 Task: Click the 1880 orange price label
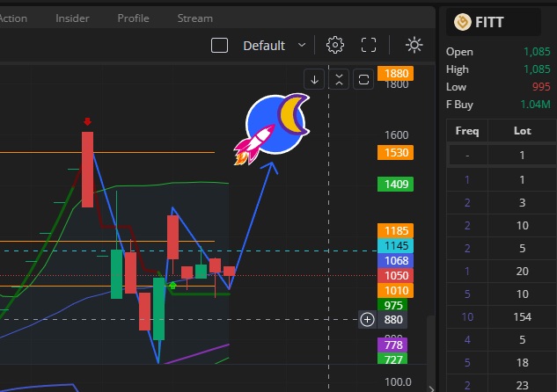[x=395, y=74]
